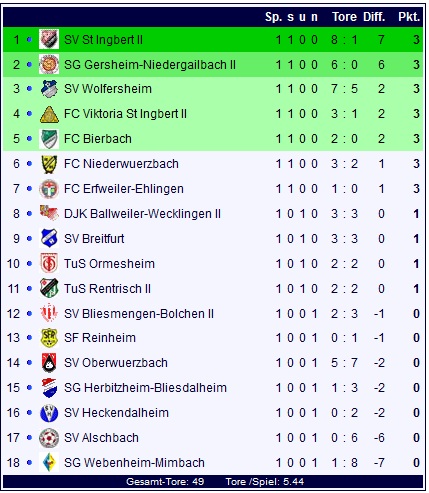Open the DJK Ballweiler-Wecklingen II team link
The image size is (429, 493).
(142, 214)
